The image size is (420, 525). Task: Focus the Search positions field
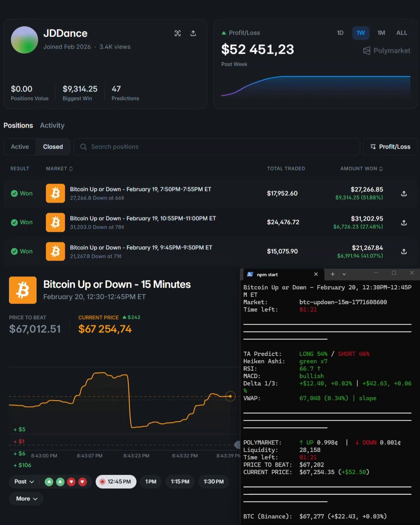pyautogui.click(x=217, y=147)
